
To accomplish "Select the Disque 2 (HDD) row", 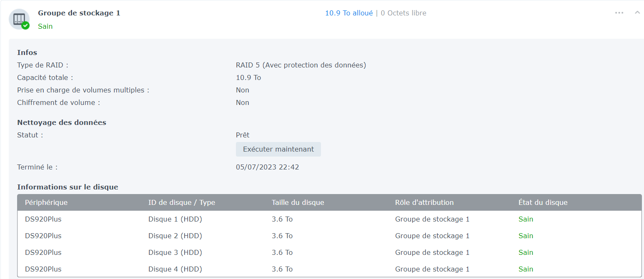I will coord(175,236).
